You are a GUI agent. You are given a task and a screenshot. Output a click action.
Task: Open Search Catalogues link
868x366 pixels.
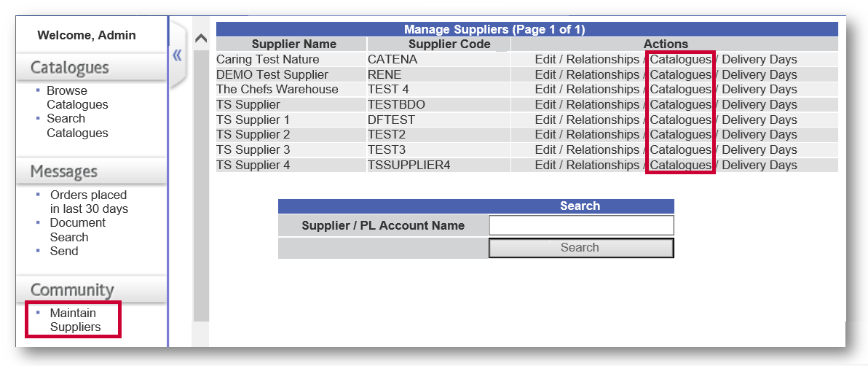tap(77, 125)
